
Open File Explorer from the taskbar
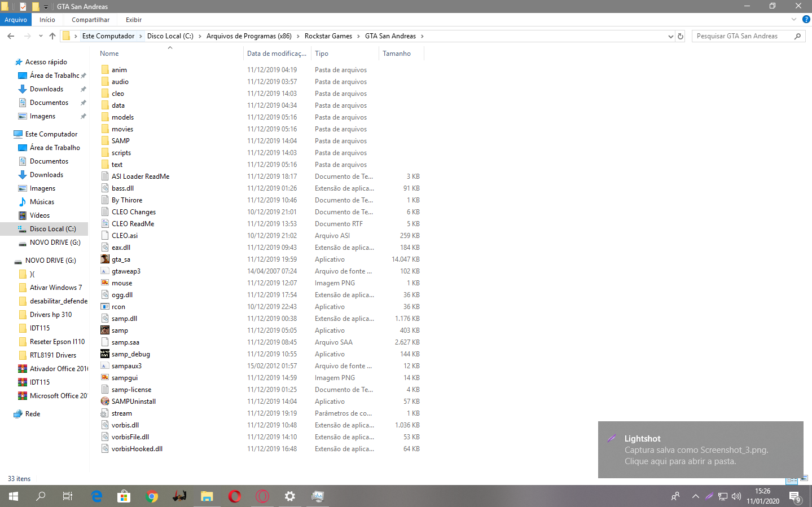[207, 496]
